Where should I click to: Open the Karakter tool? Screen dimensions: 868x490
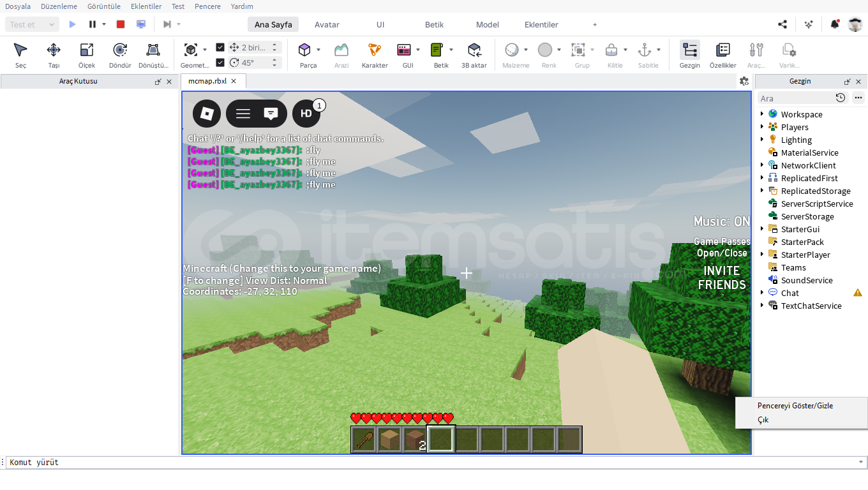[x=375, y=56]
